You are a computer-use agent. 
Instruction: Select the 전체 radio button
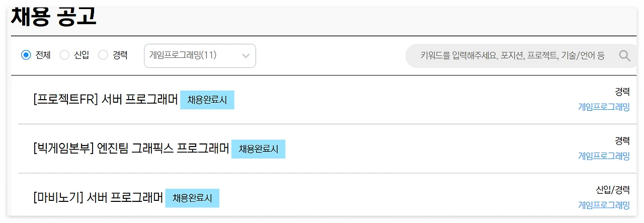point(26,55)
